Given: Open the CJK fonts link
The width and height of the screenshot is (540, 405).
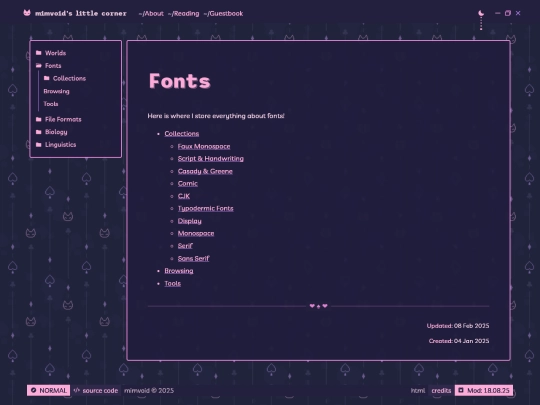Looking at the screenshot, I should click(x=184, y=196).
